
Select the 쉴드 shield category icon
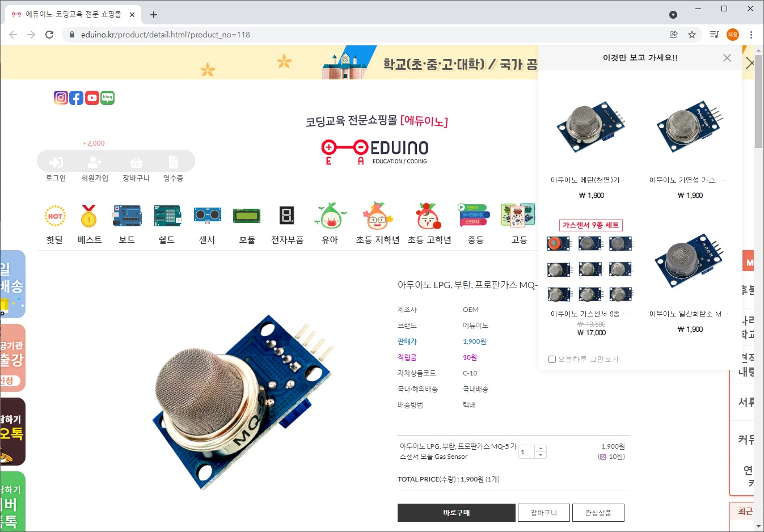click(167, 216)
